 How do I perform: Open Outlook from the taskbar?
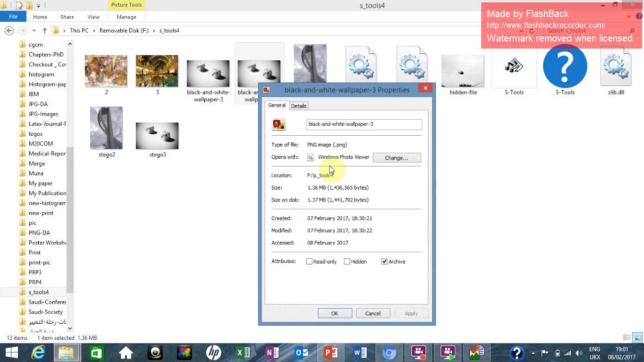point(302,353)
